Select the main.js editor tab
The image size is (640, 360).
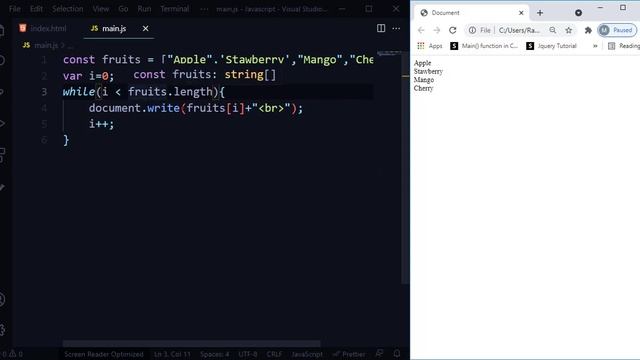(108, 29)
